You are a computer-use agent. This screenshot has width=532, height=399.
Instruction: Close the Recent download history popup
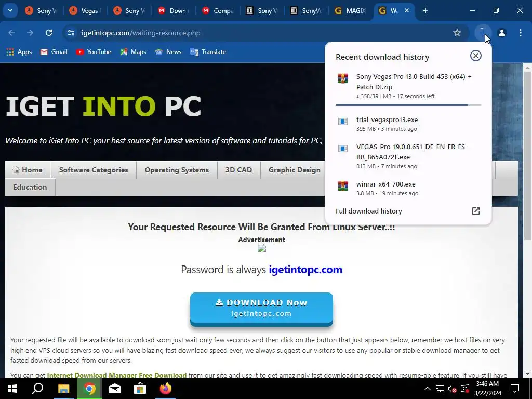coord(476,56)
